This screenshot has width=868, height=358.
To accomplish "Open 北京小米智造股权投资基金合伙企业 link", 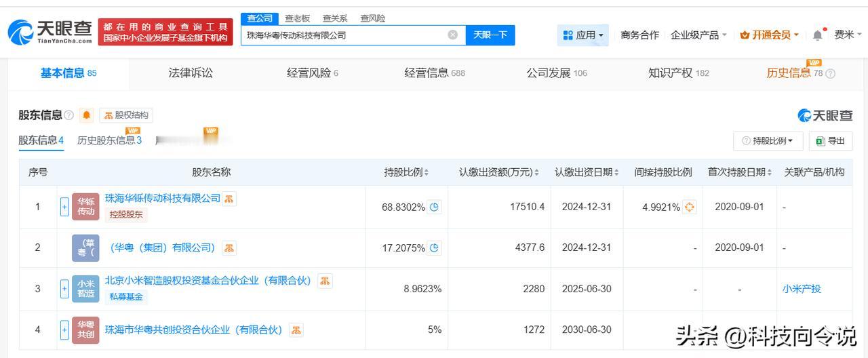I will tap(208, 281).
